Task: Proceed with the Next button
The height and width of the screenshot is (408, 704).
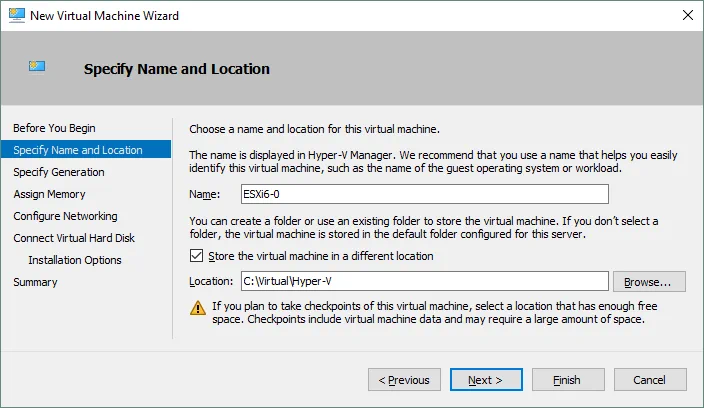Action: [486, 380]
